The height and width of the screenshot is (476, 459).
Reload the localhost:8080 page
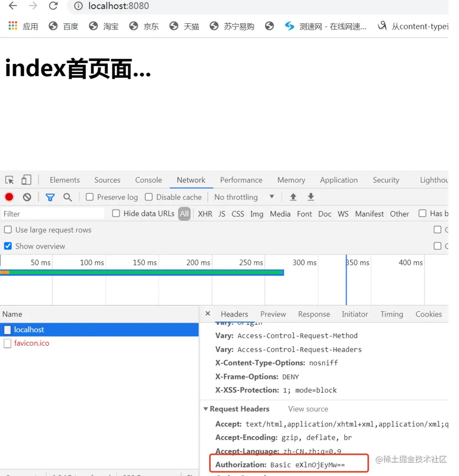[x=53, y=5]
